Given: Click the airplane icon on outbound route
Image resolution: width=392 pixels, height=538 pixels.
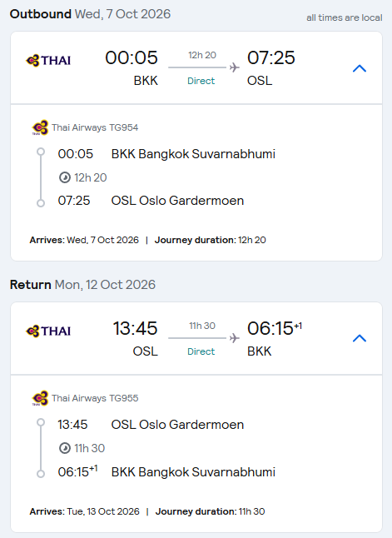Looking at the screenshot, I should [235, 67].
